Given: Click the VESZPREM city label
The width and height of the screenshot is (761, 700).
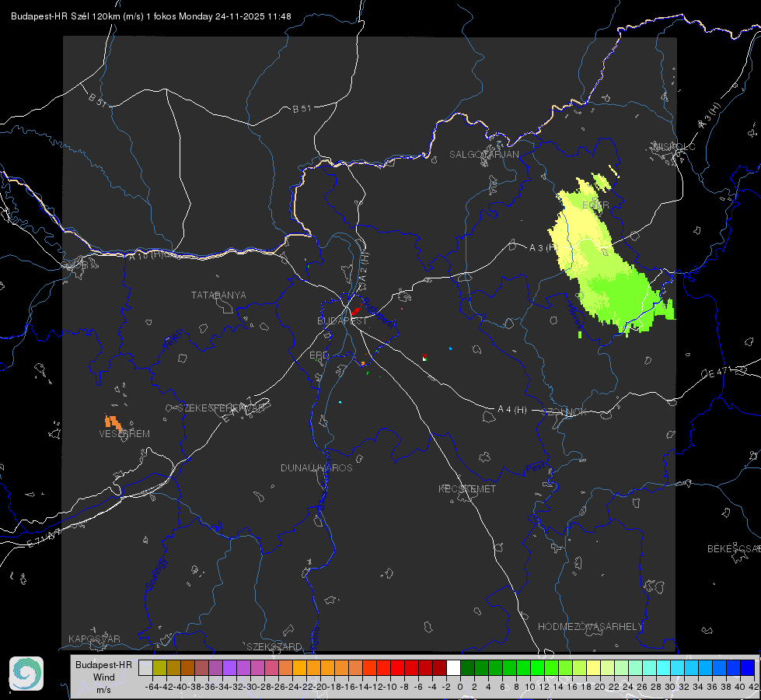Looking at the screenshot, I should [x=124, y=434].
